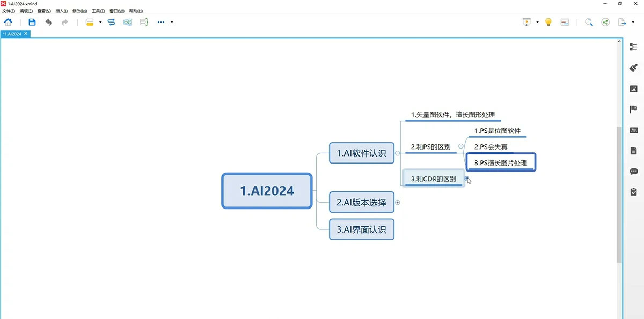Collapse the 1.AI软件认识 branch

397,153
